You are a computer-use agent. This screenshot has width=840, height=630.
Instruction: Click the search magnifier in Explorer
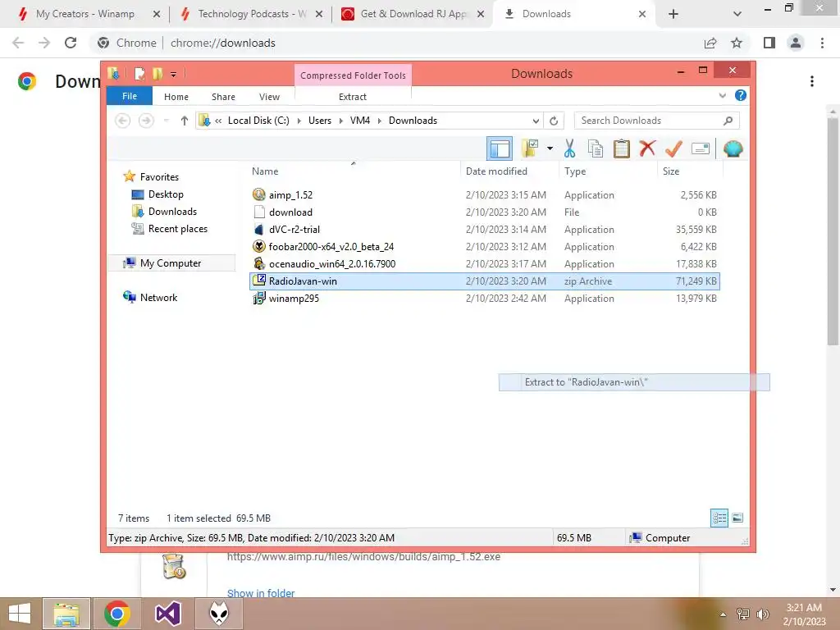pos(728,121)
